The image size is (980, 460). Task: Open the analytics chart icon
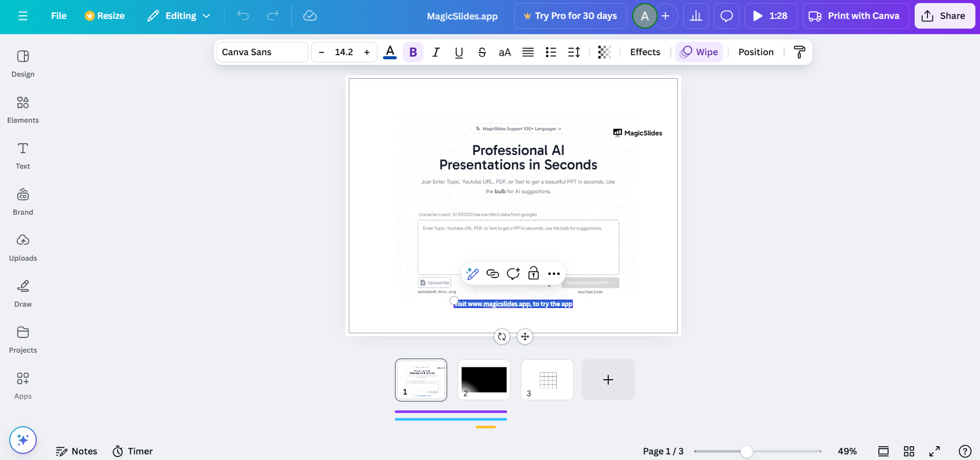(696, 16)
